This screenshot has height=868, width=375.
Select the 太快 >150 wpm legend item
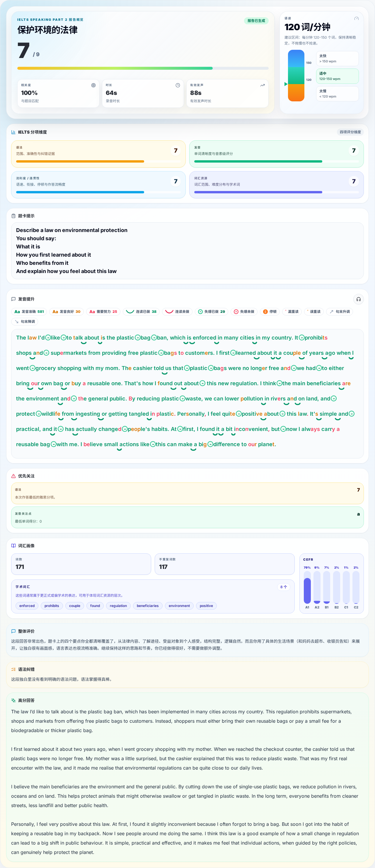coord(337,59)
